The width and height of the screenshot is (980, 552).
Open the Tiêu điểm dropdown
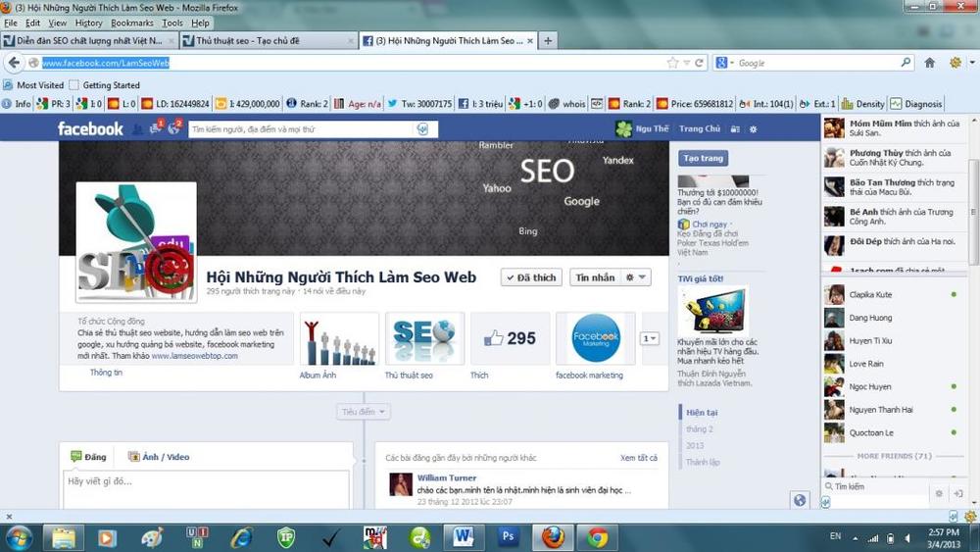[x=364, y=412]
